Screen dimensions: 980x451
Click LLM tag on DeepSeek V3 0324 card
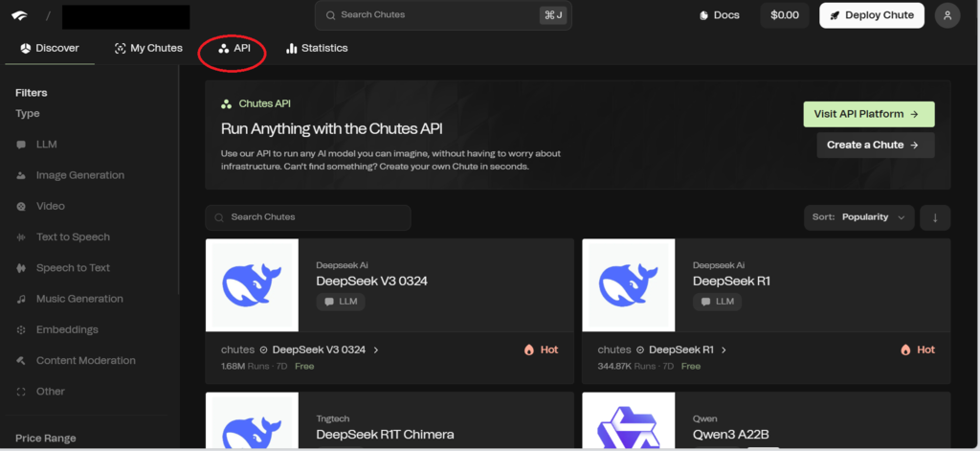tap(341, 302)
